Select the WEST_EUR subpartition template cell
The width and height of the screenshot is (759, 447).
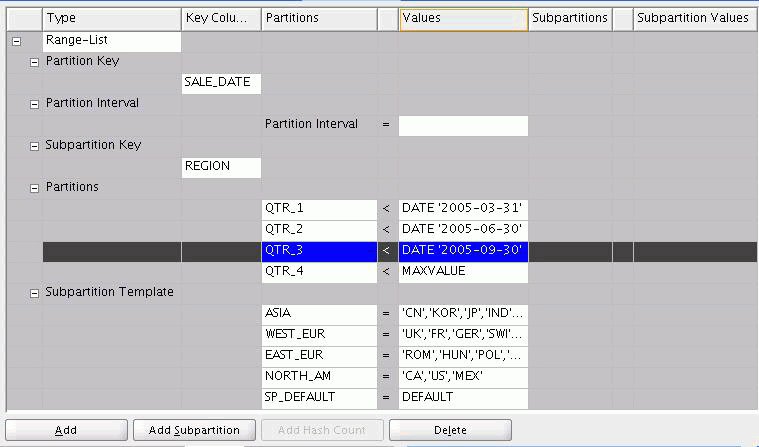click(x=318, y=334)
